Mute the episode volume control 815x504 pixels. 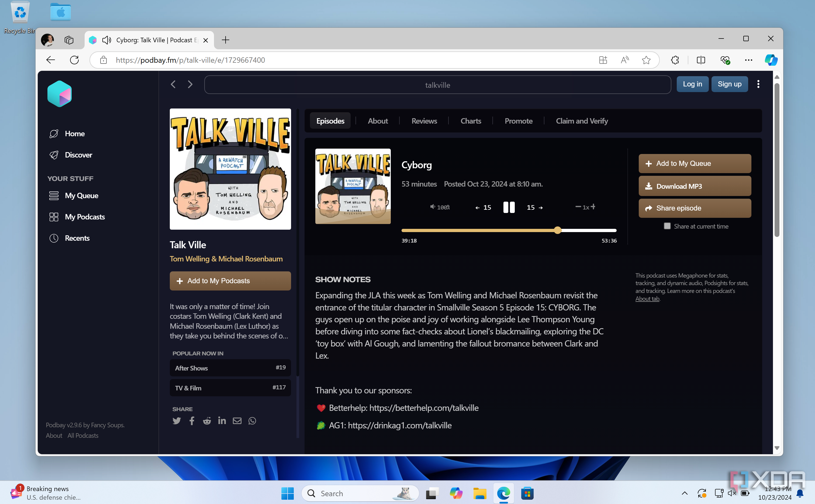433,207
